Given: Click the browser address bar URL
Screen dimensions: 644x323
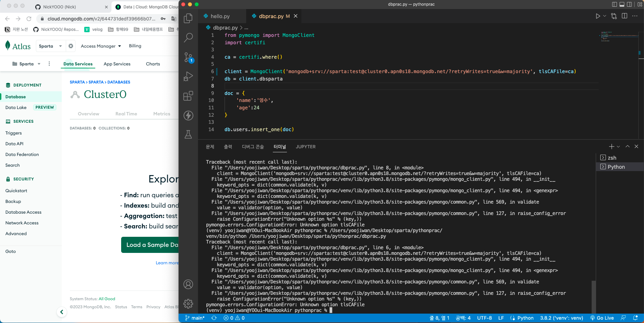Looking at the screenshot, I should tap(101, 19).
